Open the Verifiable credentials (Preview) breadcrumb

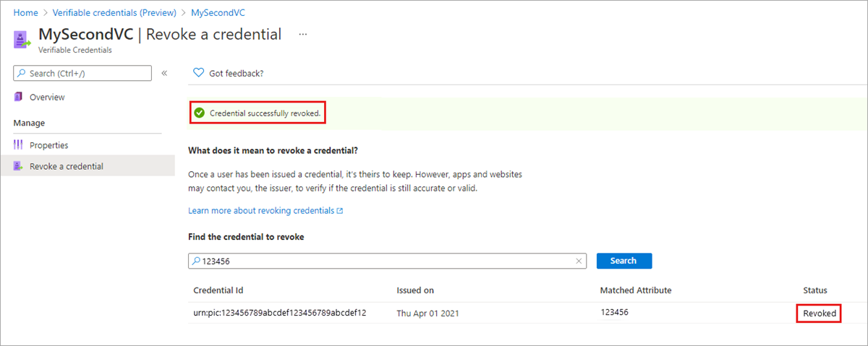113,13
